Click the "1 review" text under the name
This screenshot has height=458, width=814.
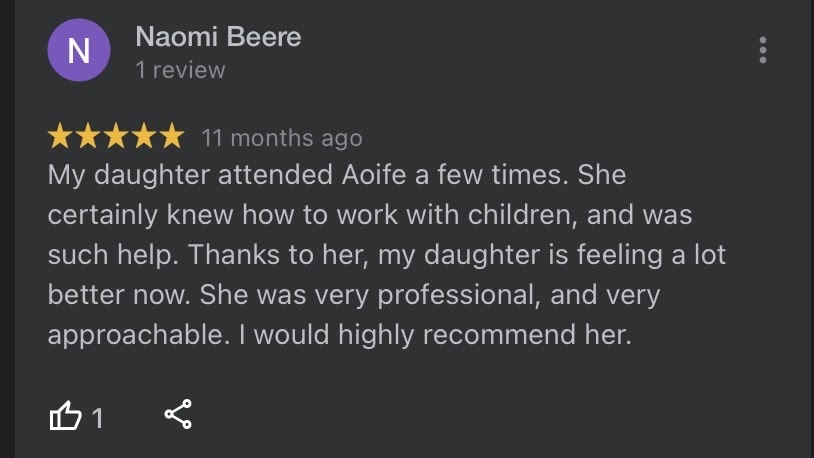[180, 71]
